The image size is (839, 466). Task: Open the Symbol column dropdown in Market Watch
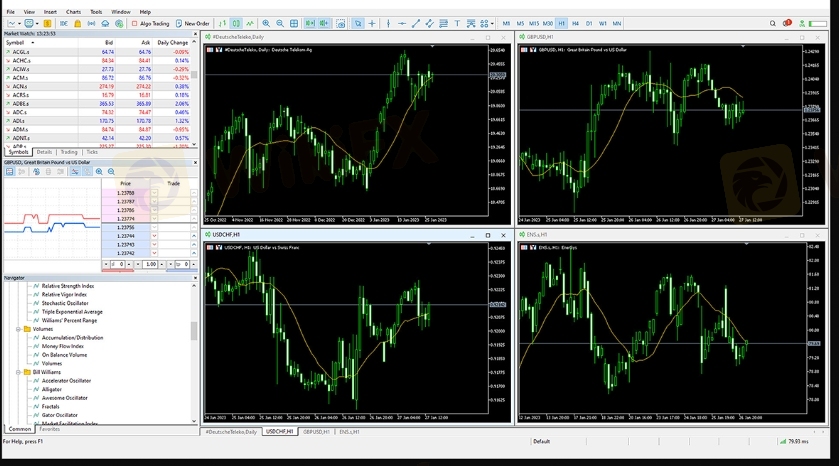[32, 42]
